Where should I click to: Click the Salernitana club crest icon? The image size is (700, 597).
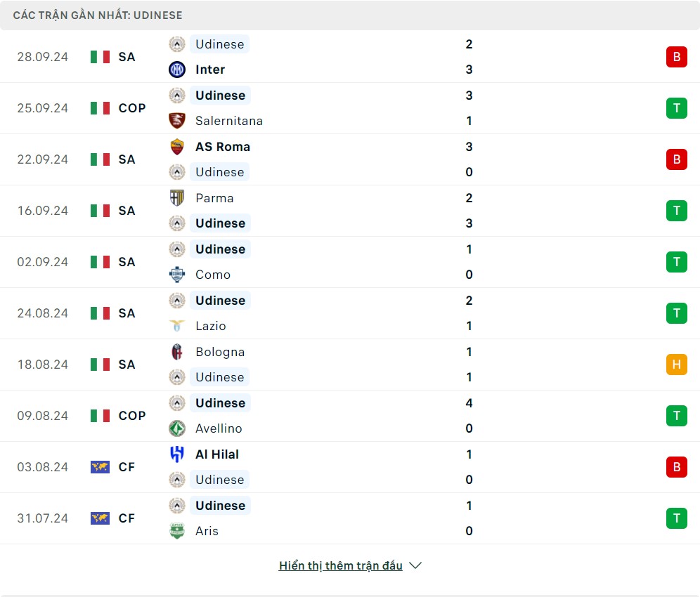(177, 121)
